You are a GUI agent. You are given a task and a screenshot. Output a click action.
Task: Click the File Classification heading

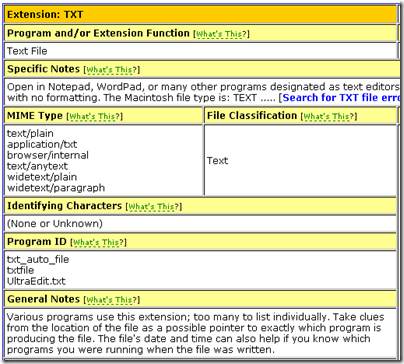point(252,116)
